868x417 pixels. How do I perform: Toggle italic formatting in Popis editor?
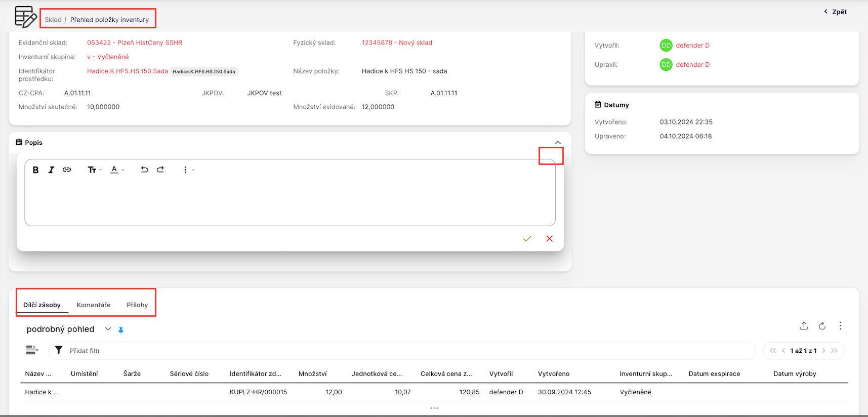[x=51, y=170]
